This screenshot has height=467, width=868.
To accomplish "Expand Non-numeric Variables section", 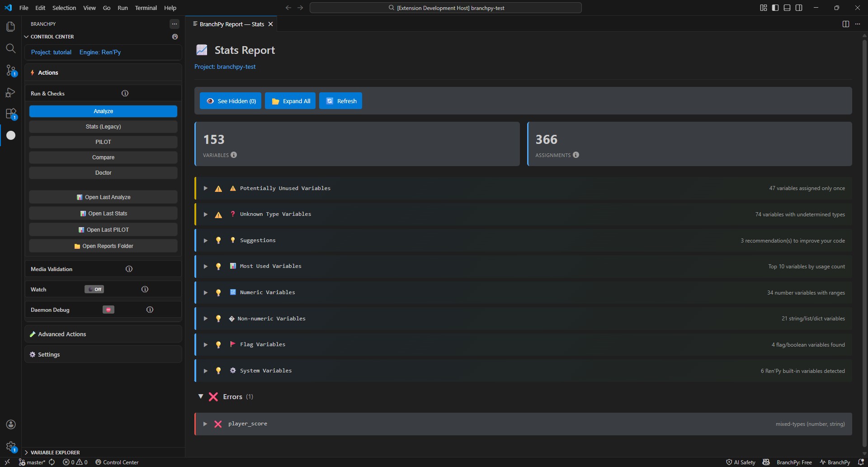I will [524, 319].
